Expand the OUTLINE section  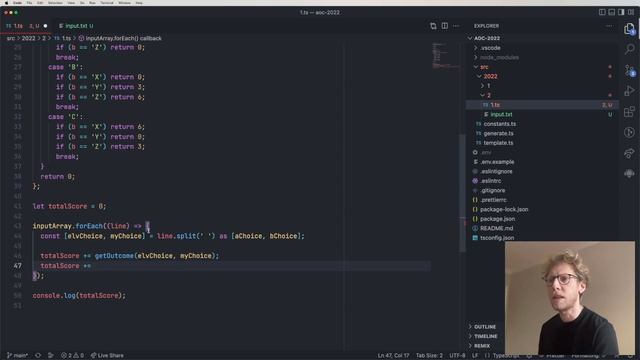[482, 327]
